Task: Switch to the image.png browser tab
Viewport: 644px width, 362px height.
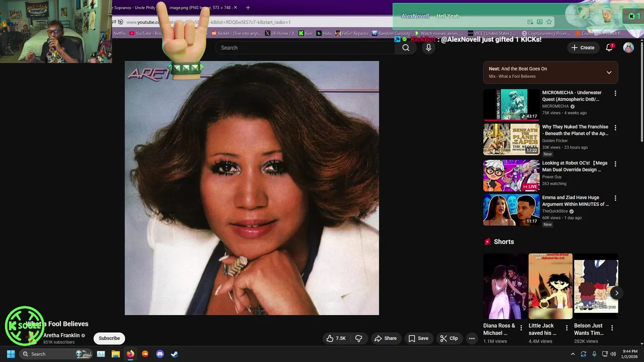Action: tap(200, 8)
